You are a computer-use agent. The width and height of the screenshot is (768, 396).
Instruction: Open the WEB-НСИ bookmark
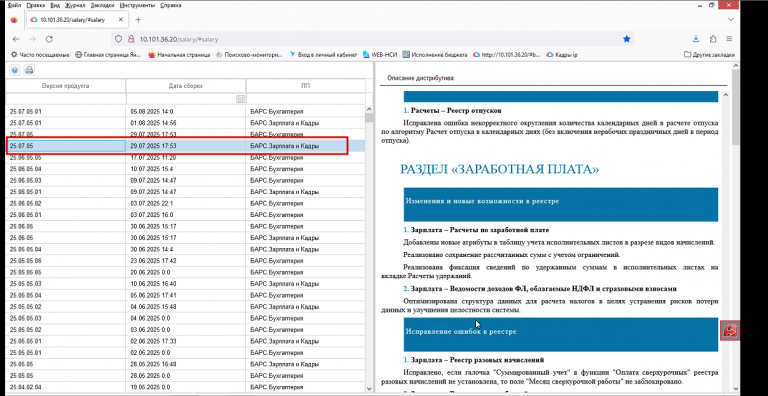coord(380,55)
